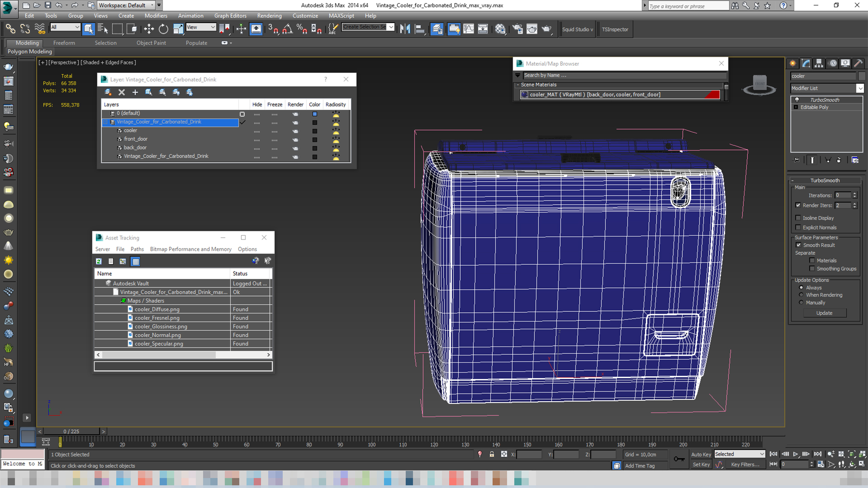Viewport: 868px width, 488px height.
Task: Click Bind to Space Warp icon
Action: pyautogui.click(x=40, y=29)
